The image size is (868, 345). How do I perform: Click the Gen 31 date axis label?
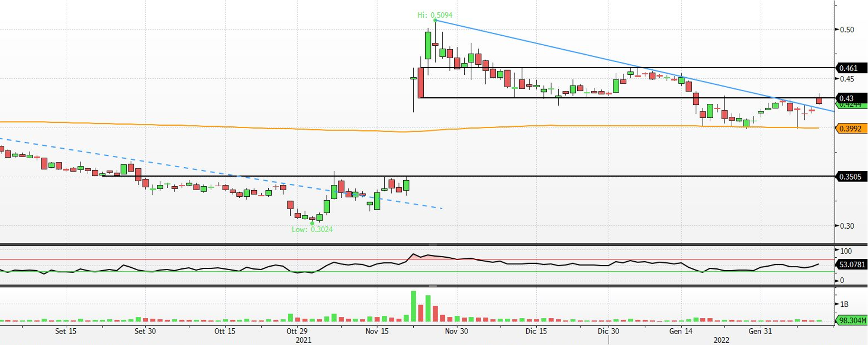click(760, 331)
